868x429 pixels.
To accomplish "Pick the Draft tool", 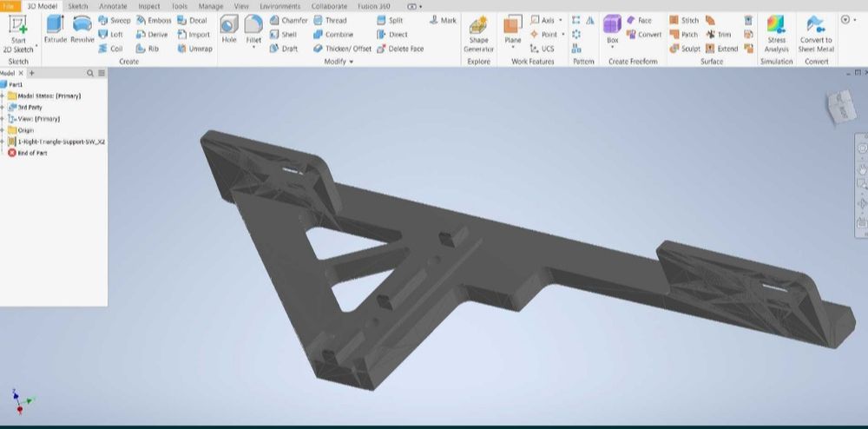I will (x=284, y=49).
